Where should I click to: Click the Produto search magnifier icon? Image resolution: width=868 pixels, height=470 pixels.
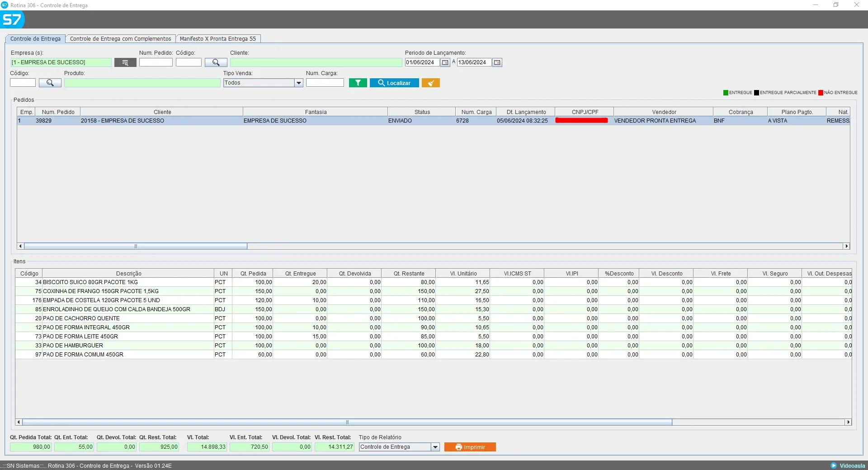tap(50, 83)
